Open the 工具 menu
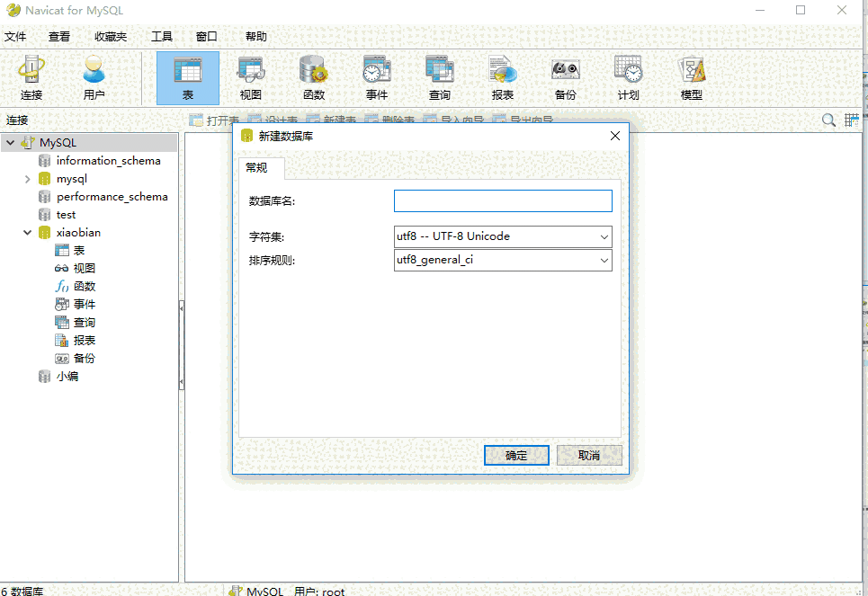 point(161,36)
